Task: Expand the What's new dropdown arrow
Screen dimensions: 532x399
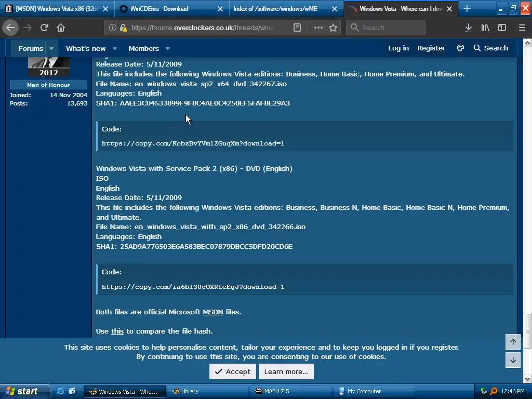Action: [x=115, y=48]
